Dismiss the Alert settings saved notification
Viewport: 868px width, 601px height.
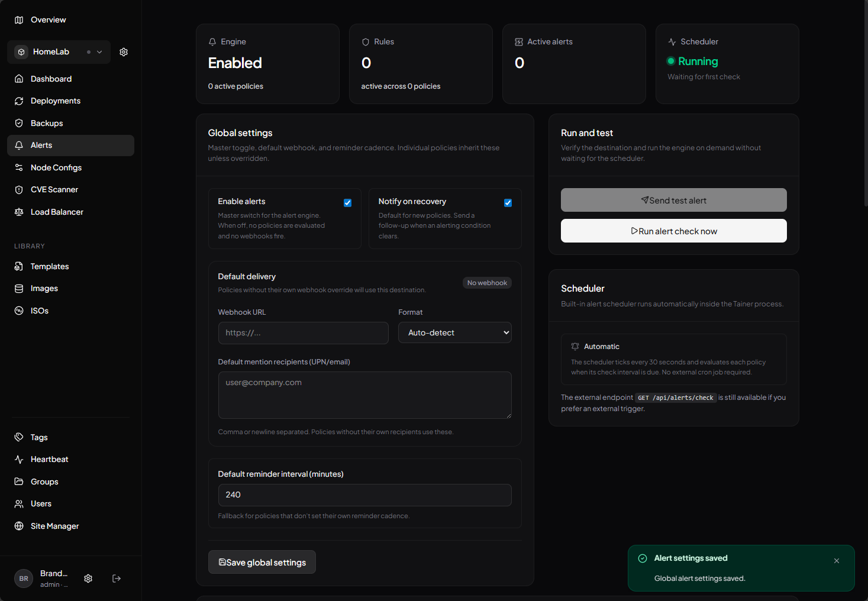(837, 561)
